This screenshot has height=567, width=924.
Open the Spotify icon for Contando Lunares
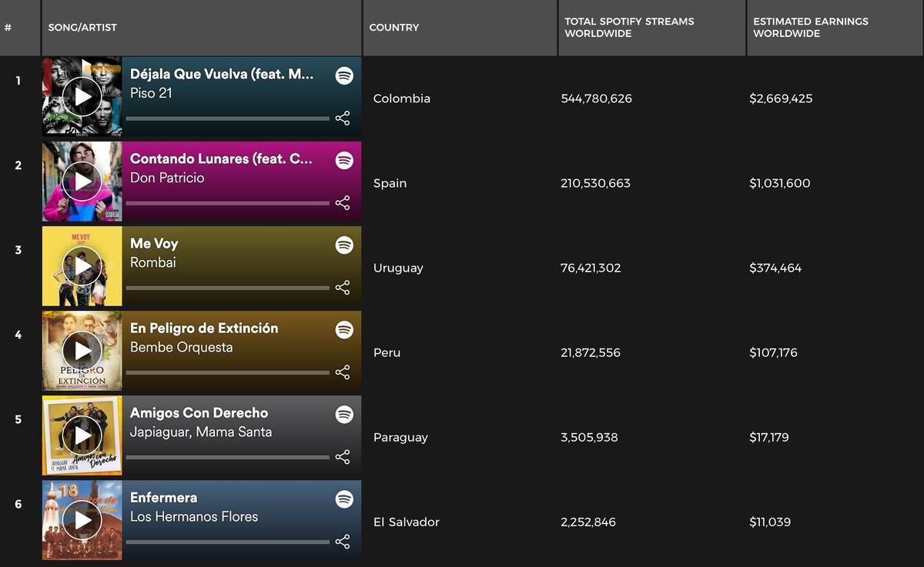click(x=344, y=160)
